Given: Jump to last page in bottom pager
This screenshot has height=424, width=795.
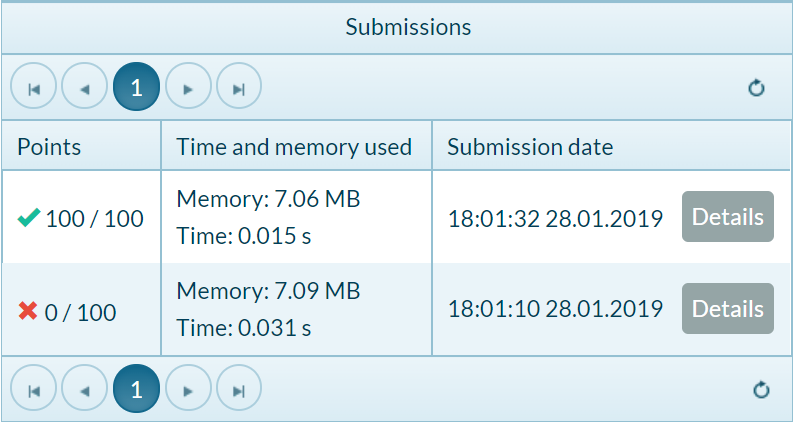Looking at the screenshot, I should [239, 388].
